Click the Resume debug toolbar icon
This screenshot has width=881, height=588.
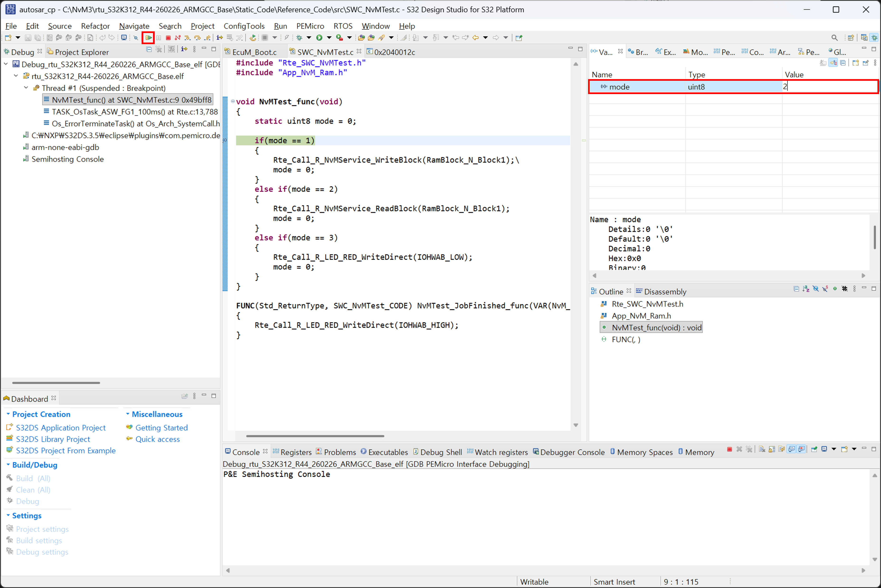148,38
